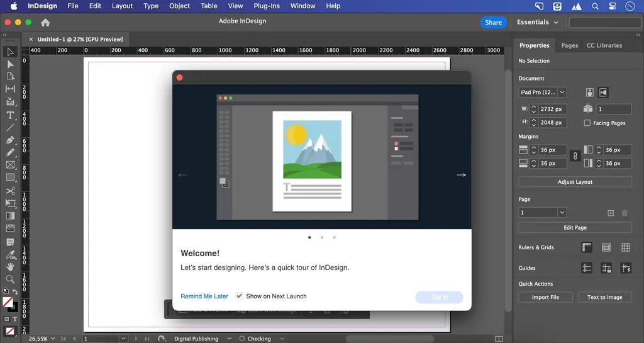Click the delete page trash icon
This screenshot has height=343, width=644.
[x=625, y=213]
